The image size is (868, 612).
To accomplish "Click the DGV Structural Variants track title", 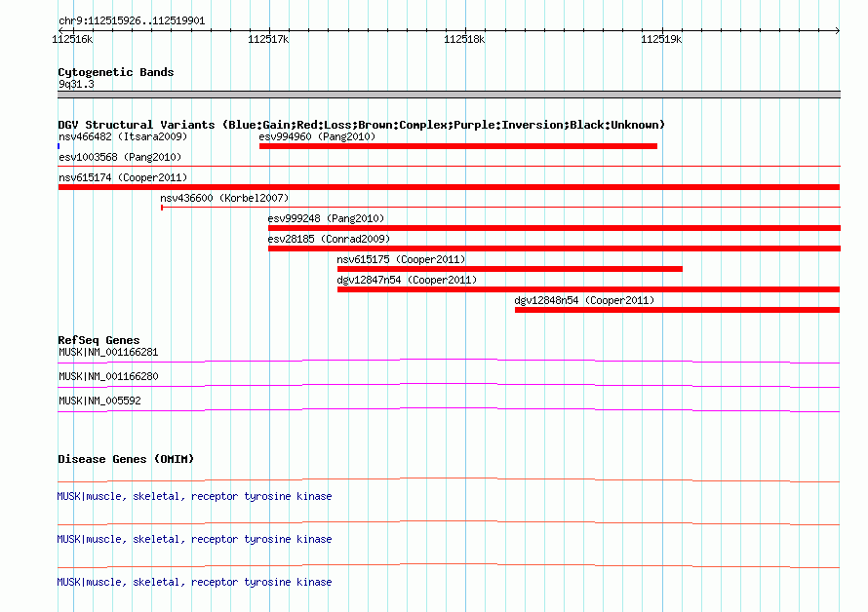I will [x=362, y=125].
